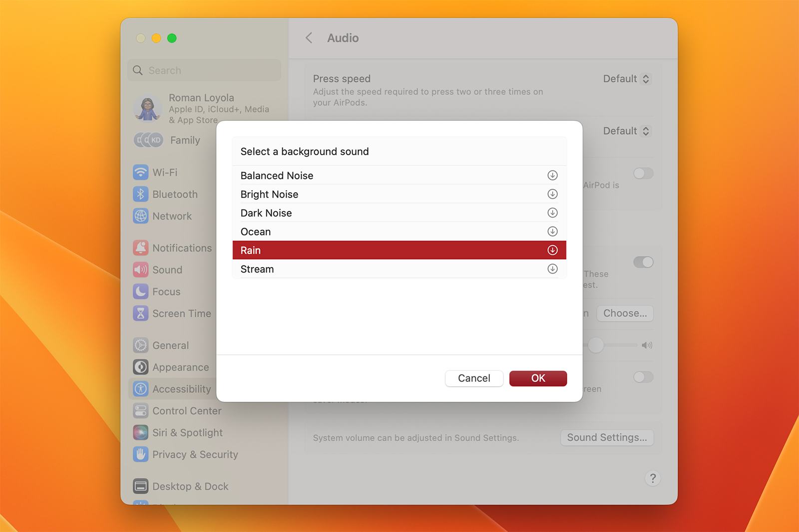Click the speaker icon beside the volume slider
799x532 pixels.
[647, 345]
